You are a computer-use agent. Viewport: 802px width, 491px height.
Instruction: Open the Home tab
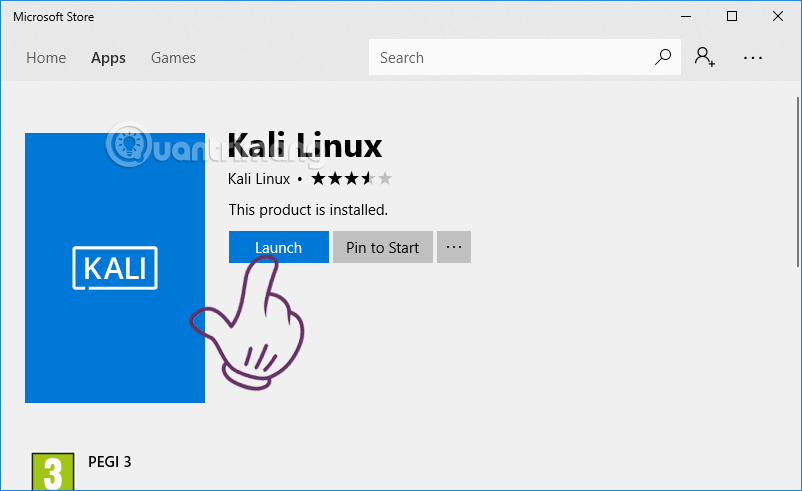(x=46, y=58)
